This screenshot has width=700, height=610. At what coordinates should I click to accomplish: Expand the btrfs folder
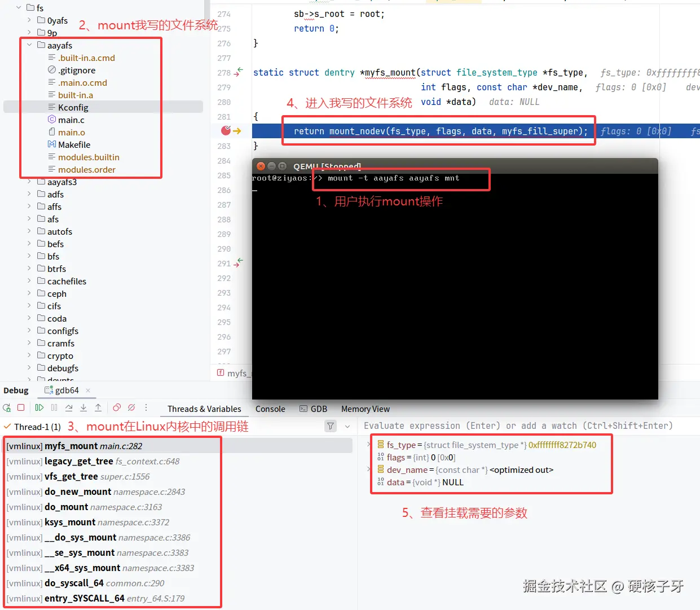point(29,269)
